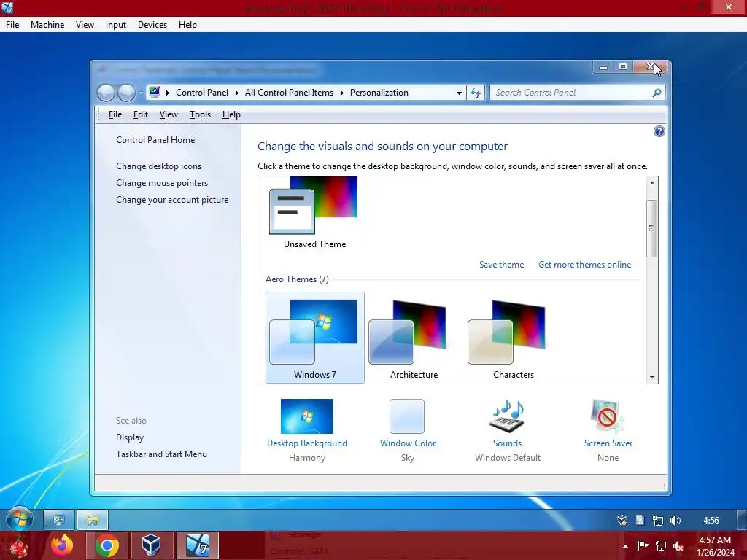Click Get more themes online link

coord(584,264)
